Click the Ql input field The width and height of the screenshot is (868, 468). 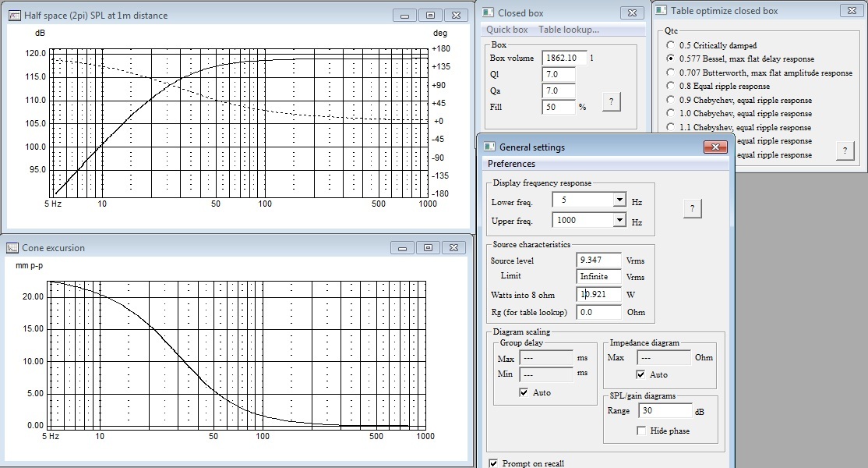(559, 74)
